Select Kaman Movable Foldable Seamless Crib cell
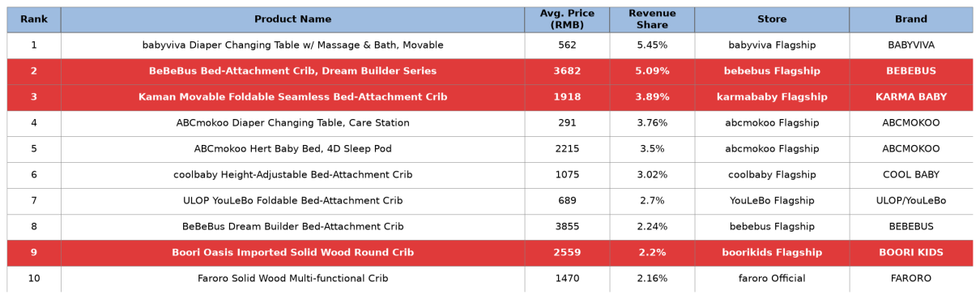The height and width of the screenshot is (299, 980). click(292, 97)
